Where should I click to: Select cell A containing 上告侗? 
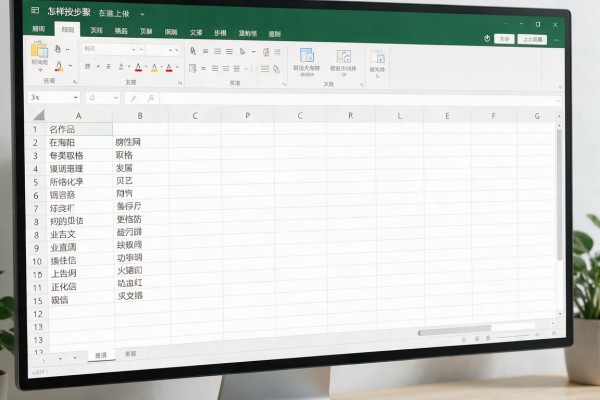[x=81, y=273]
